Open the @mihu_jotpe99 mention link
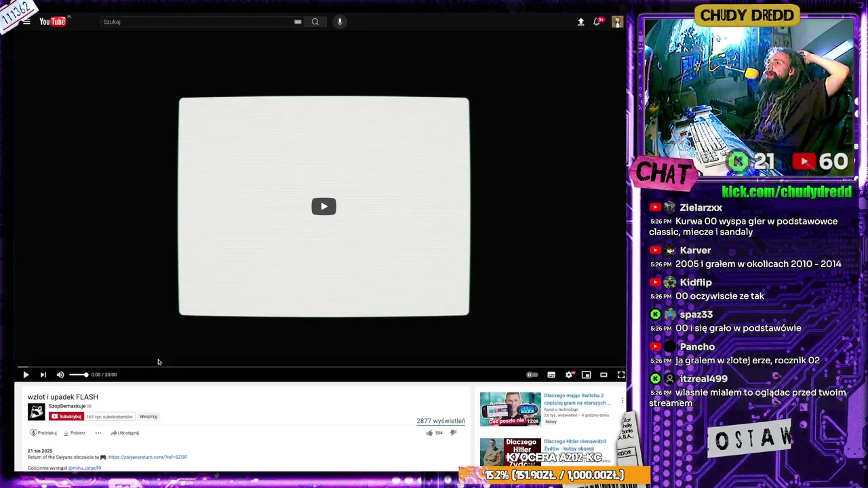Image resolution: width=868 pixels, height=488 pixels. [x=85, y=468]
